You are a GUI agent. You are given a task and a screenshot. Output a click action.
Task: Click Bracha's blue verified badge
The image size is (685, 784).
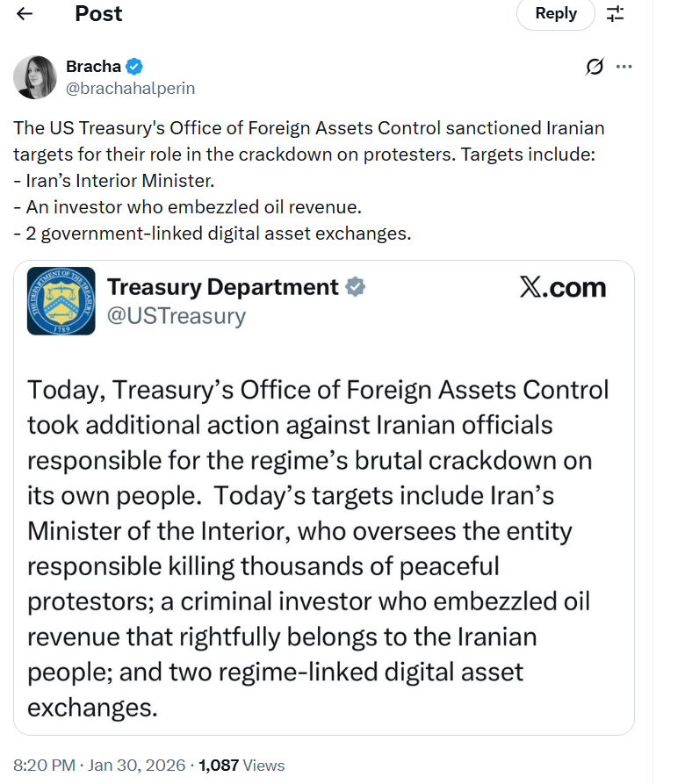tap(134, 67)
